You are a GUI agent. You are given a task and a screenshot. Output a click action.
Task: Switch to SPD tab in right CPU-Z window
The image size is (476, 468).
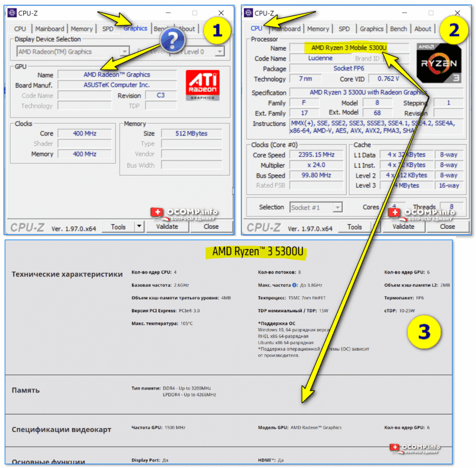(x=344, y=29)
